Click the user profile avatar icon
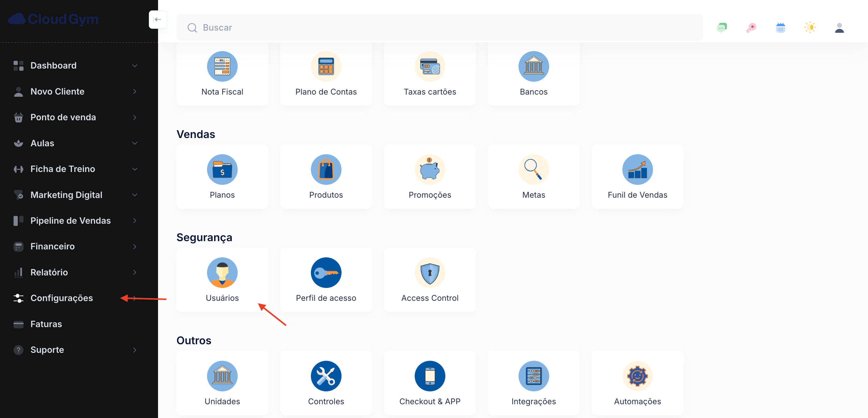The image size is (868, 418). (839, 28)
